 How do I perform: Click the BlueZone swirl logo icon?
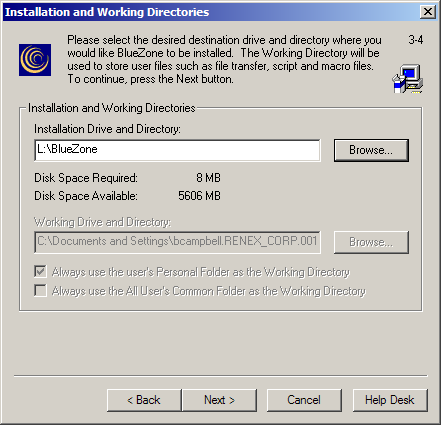(35, 60)
